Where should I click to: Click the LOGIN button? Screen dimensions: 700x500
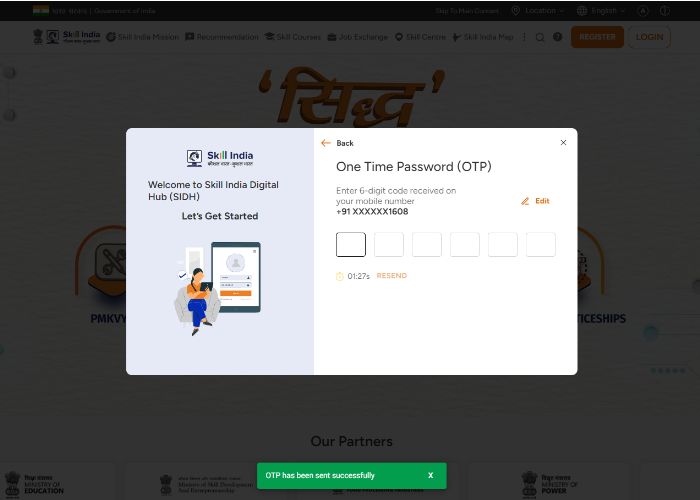[649, 37]
